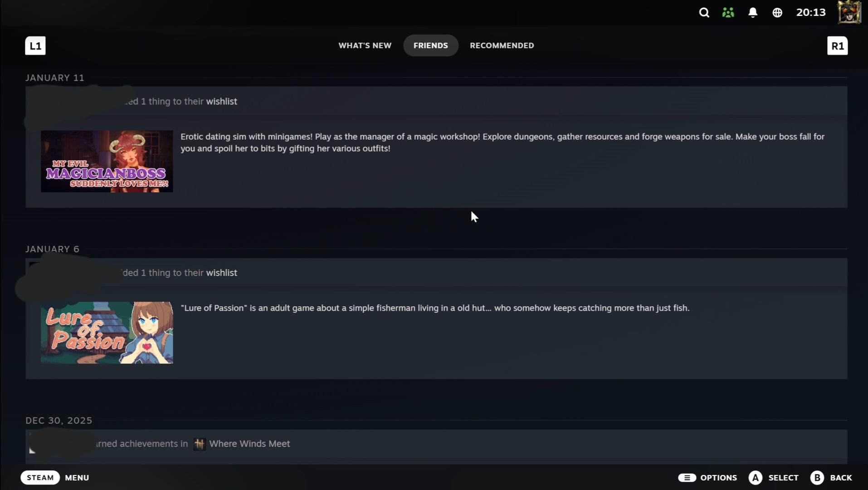The height and width of the screenshot is (490, 868).
Task: Open the notifications bell
Action: (x=753, y=13)
